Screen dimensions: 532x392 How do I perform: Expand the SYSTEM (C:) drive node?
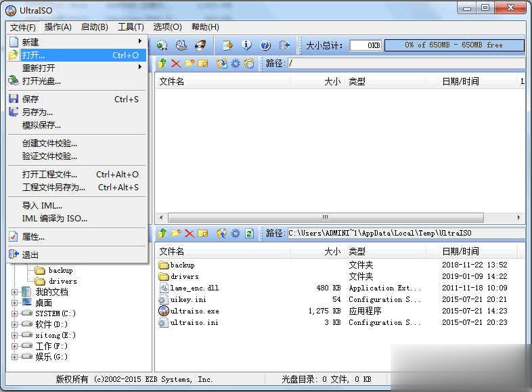pos(14,313)
